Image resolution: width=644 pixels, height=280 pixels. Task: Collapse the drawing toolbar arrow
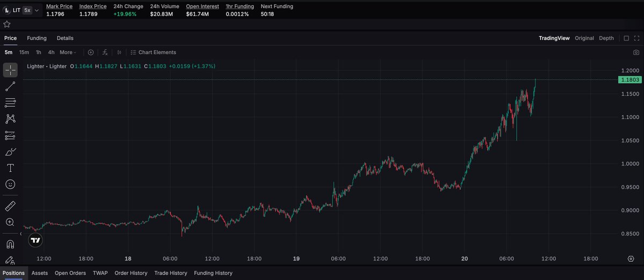[21, 234]
